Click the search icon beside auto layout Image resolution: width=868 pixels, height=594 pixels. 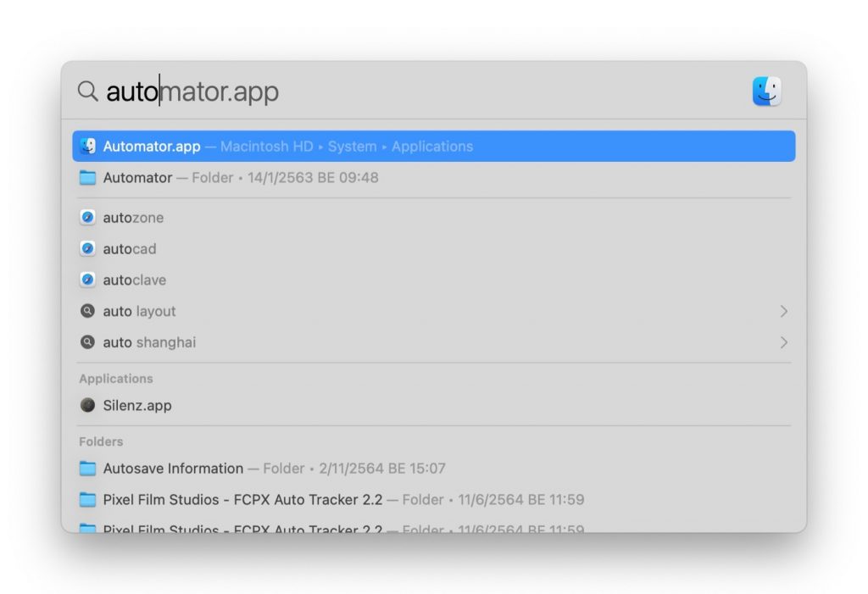[x=87, y=312]
